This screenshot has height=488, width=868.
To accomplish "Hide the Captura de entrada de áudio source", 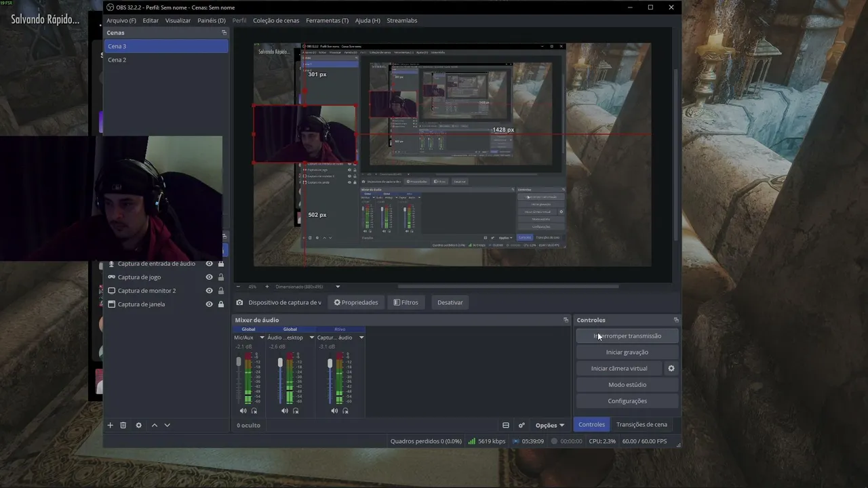I will [209, 264].
